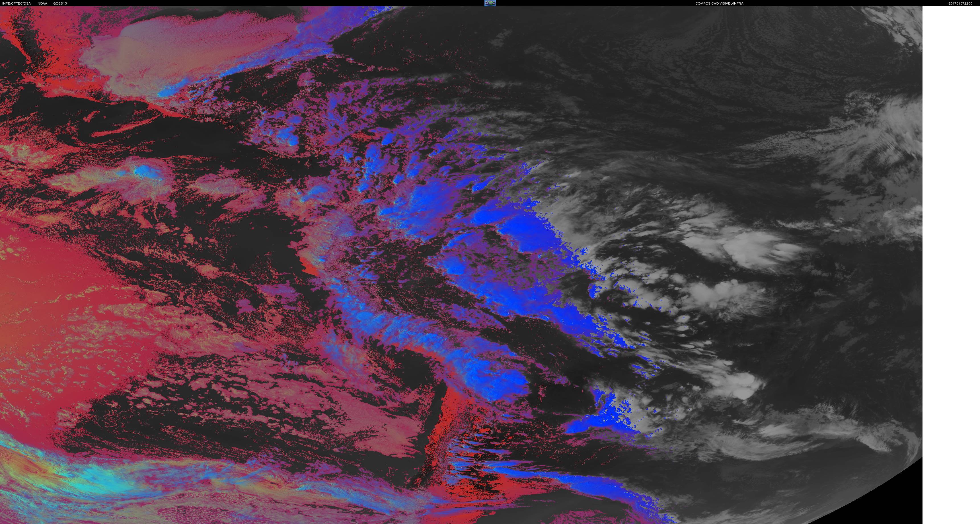Click the GOES13 satellite label
Viewport: 980px width, 524px height.
coord(60,3)
